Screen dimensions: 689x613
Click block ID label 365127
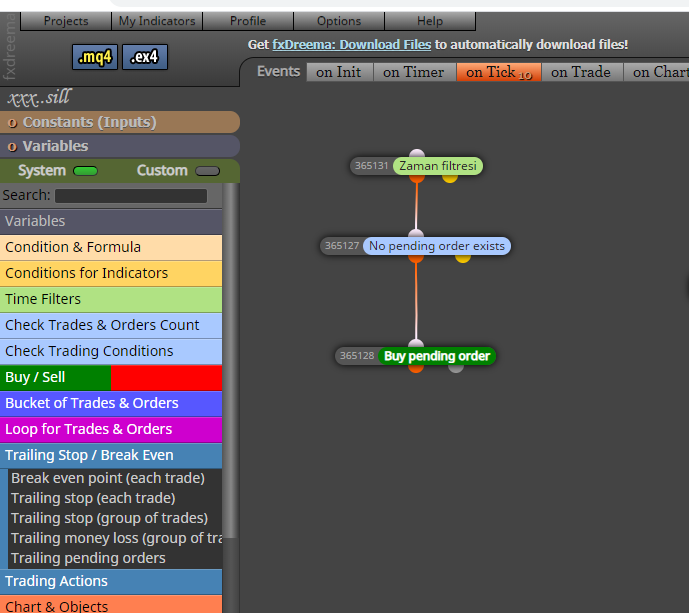click(x=342, y=246)
